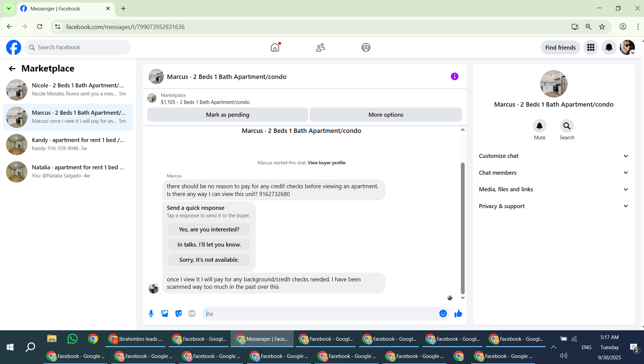Open the Windows notification center icon

pyautogui.click(x=634, y=347)
